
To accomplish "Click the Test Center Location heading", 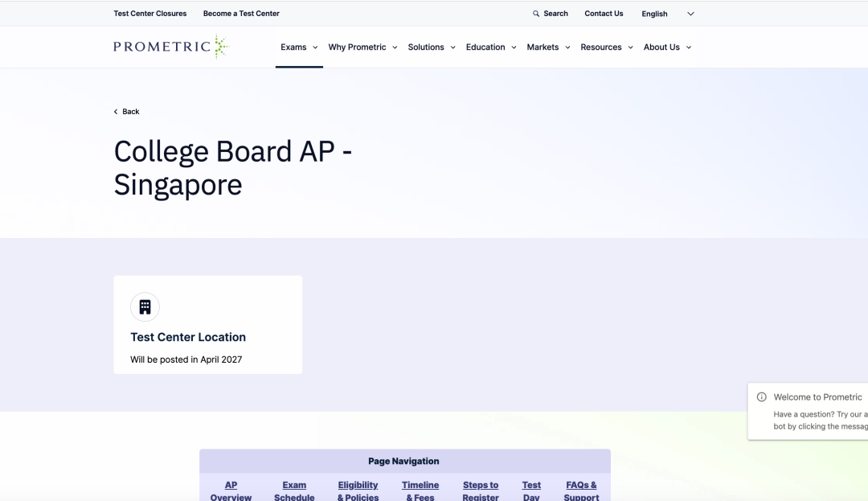I will [188, 337].
